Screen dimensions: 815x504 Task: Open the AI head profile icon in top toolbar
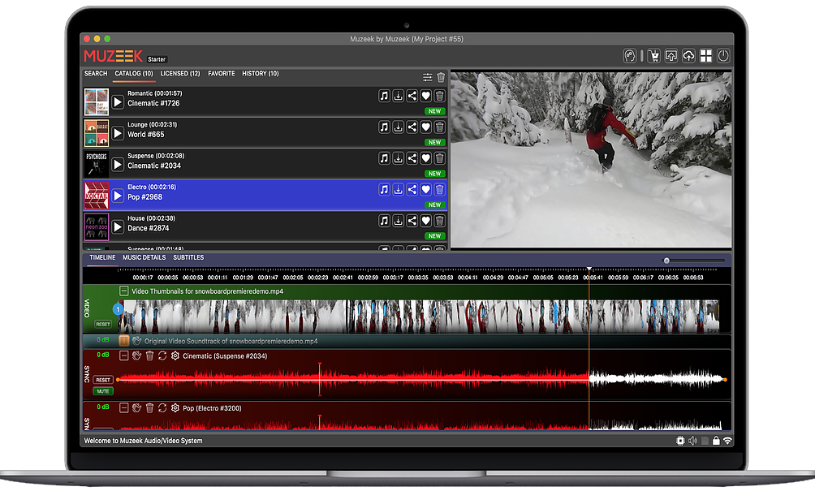[629, 56]
